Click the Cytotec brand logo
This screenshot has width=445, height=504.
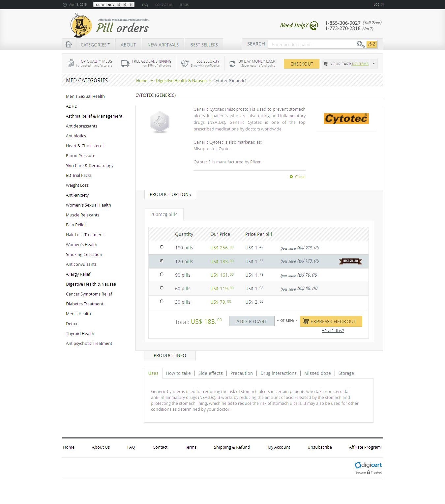(x=346, y=119)
